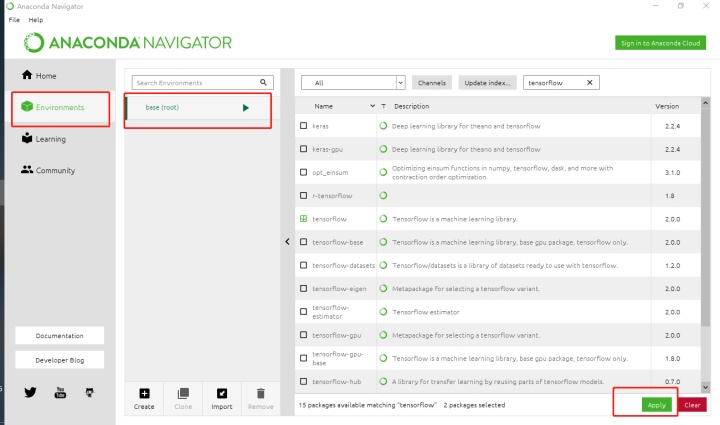Click the Anaconda Navigator logo
Viewport: 720px width, 425px height.
point(128,43)
